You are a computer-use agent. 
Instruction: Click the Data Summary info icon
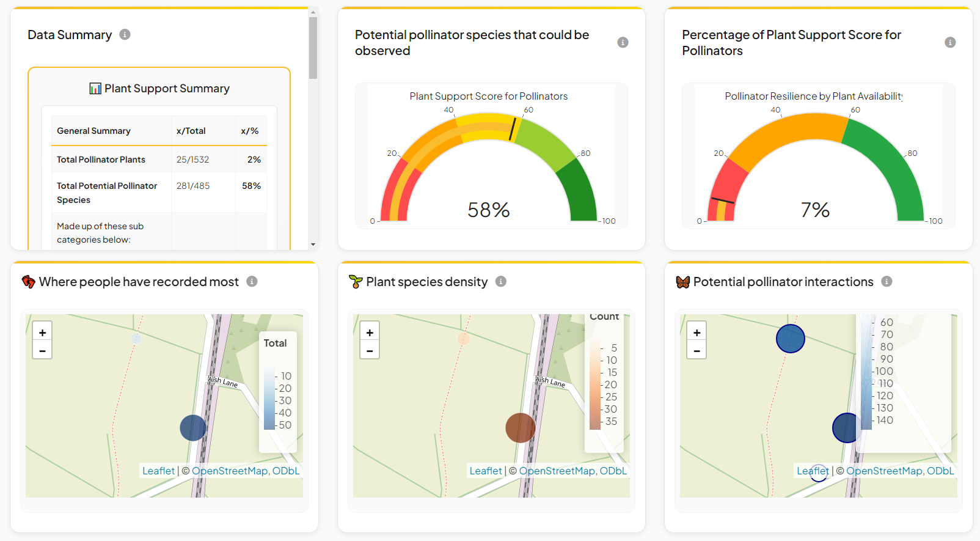125,34
